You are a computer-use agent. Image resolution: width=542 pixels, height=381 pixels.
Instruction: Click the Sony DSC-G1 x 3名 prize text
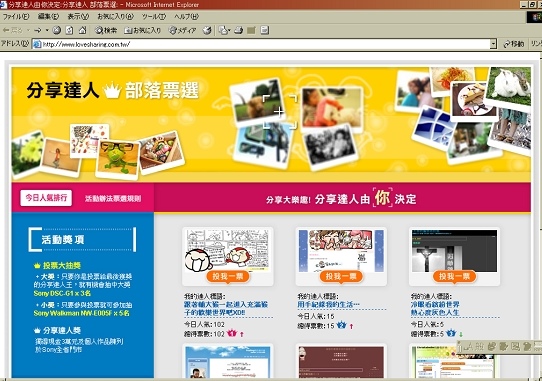62,293
